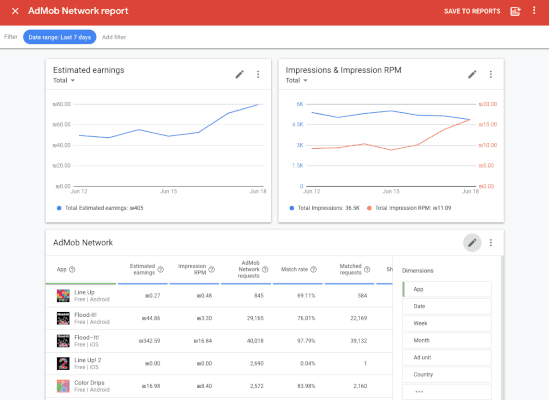This screenshot has width=549, height=400.
Task: Select the Country dimension
Action: point(447,374)
